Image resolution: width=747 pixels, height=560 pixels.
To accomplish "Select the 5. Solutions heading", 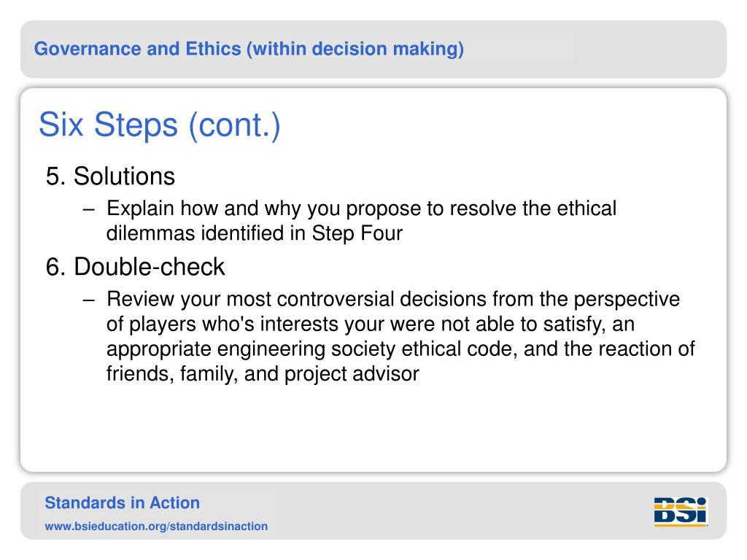I will pos(111,176).
